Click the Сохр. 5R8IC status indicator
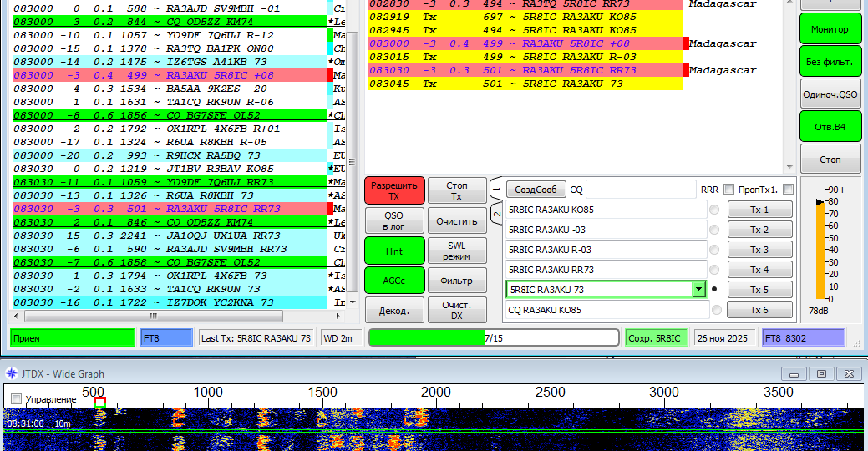 point(657,338)
